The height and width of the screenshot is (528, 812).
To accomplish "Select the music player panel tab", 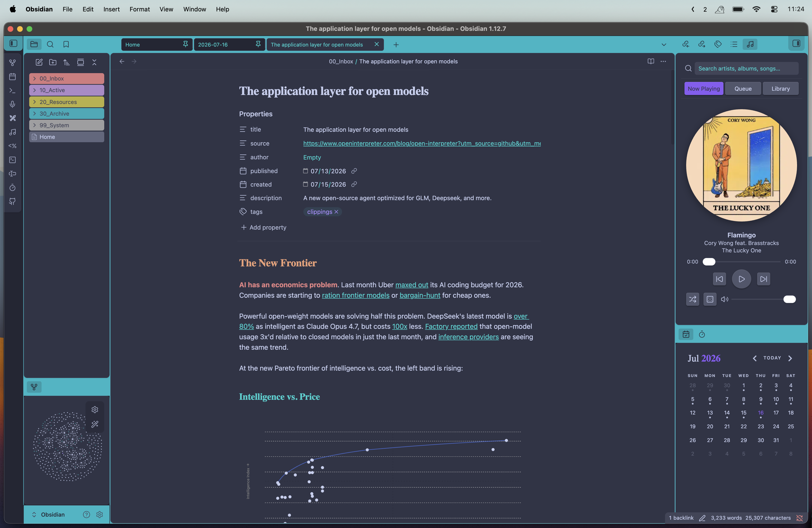I will tap(750, 44).
